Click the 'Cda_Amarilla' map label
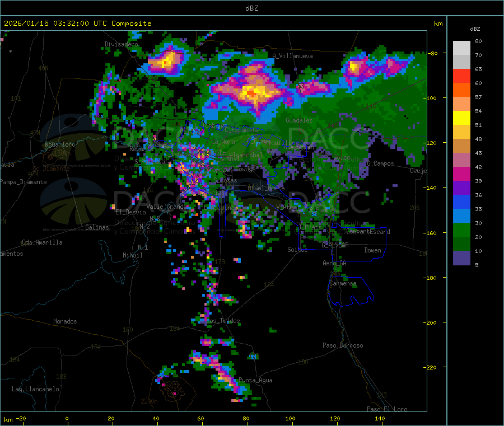504x426 pixels. click(x=42, y=242)
